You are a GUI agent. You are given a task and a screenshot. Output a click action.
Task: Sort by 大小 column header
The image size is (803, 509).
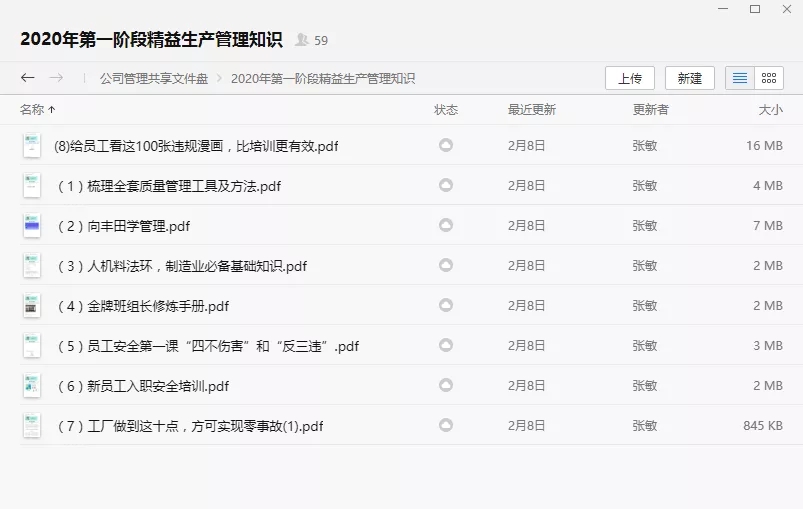pyautogui.click(x=770, y=110)
